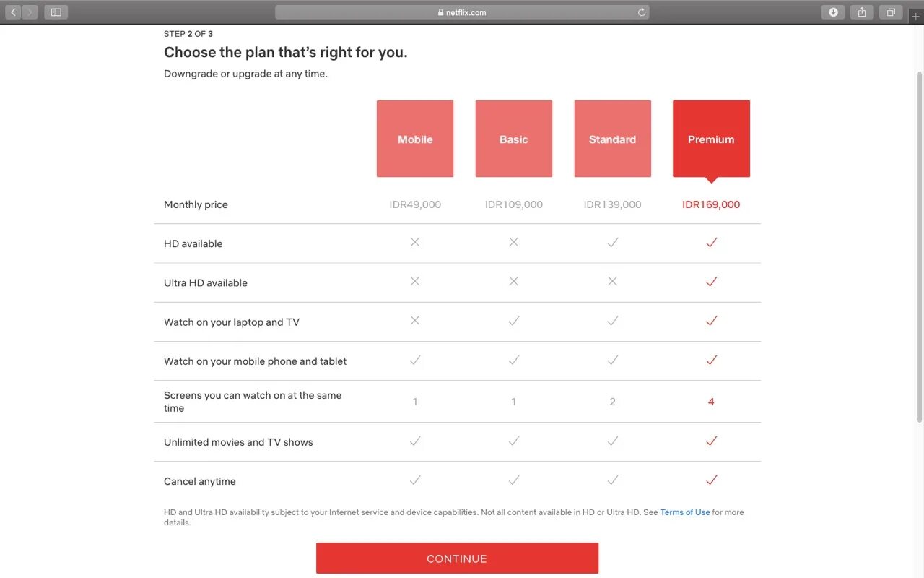Open the Terms of Use link

tap(685, 512)
